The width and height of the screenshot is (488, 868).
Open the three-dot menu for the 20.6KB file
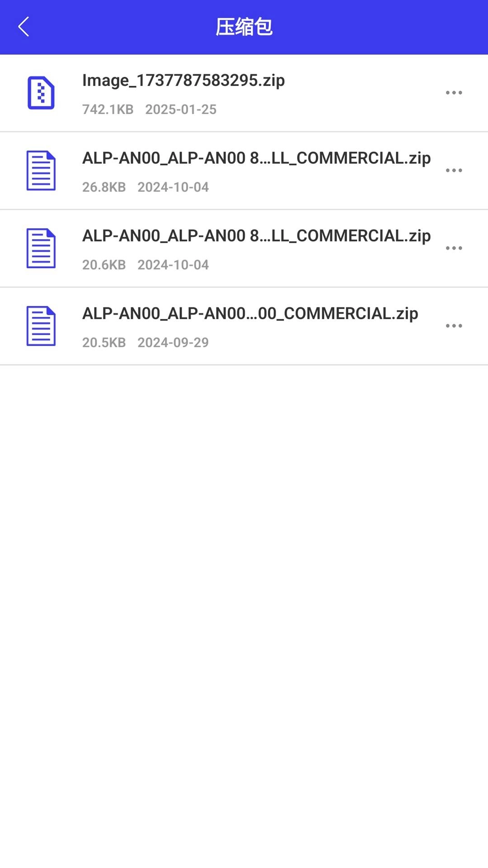tap(454, 248)
